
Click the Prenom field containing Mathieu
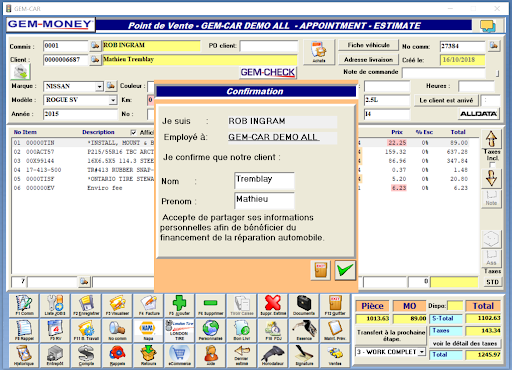pyautogui.click(x=264, y=200)
